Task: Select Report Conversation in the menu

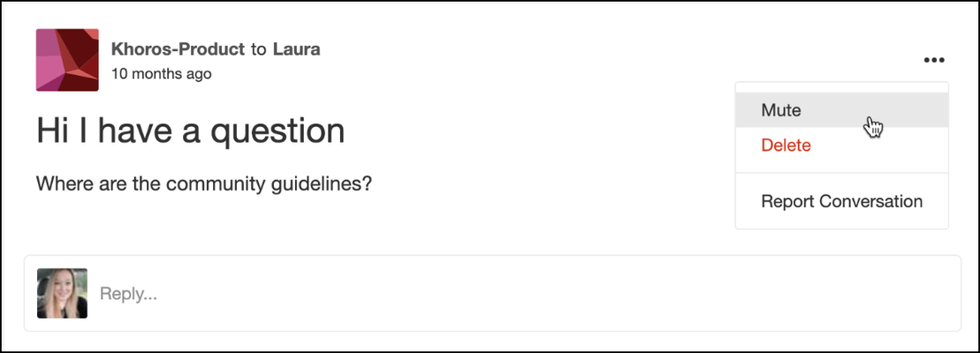Action: (x=842, y=201)
